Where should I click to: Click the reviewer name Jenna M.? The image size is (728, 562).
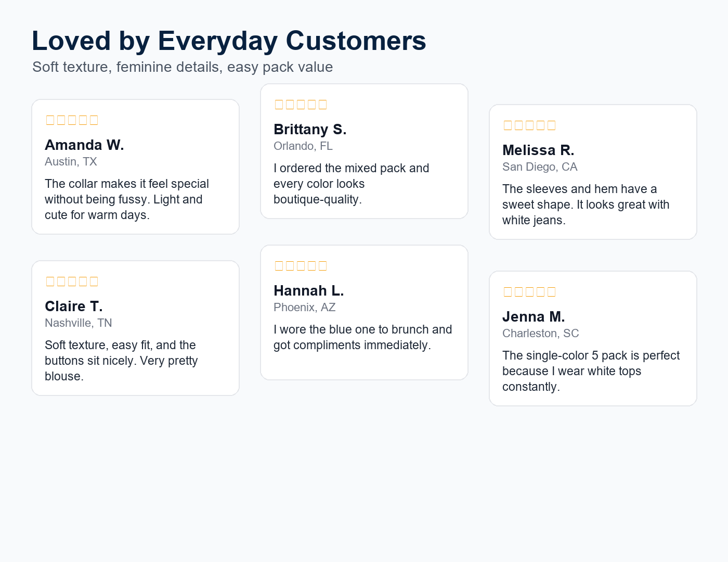534,316
